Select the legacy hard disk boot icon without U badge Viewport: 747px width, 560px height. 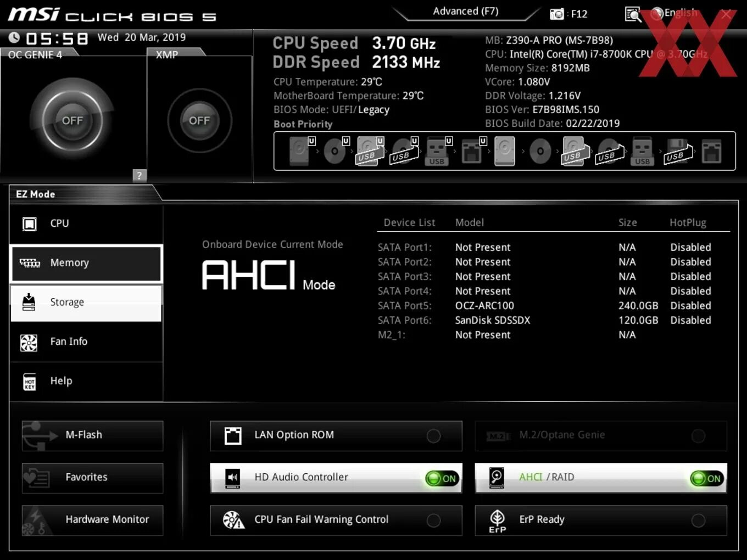pyautogui.click(x=505, y=151)
